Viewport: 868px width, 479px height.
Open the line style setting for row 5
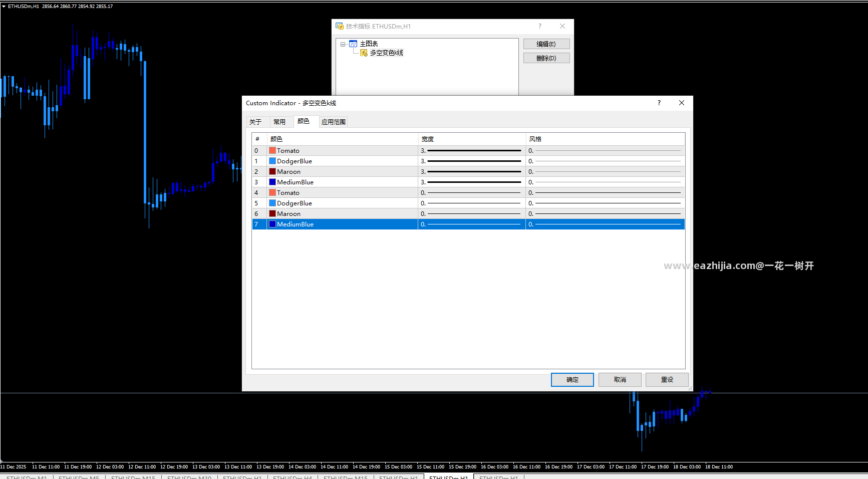(605, 203)
